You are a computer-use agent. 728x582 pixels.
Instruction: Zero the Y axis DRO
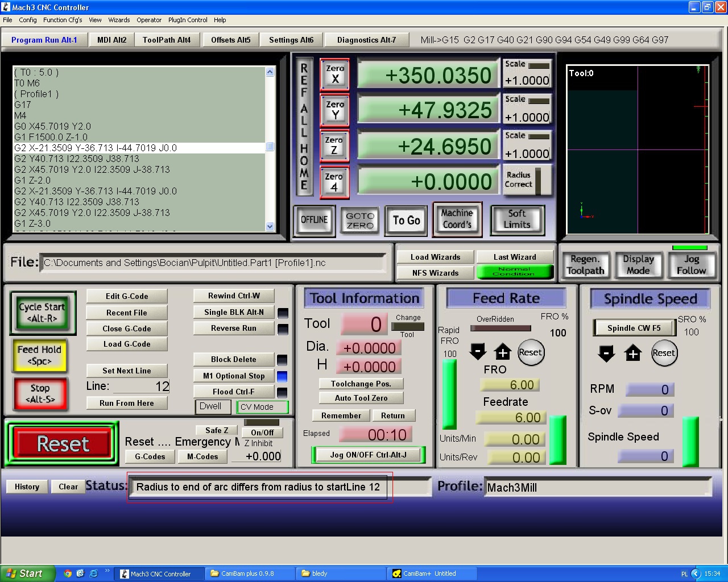click(335, 110)
